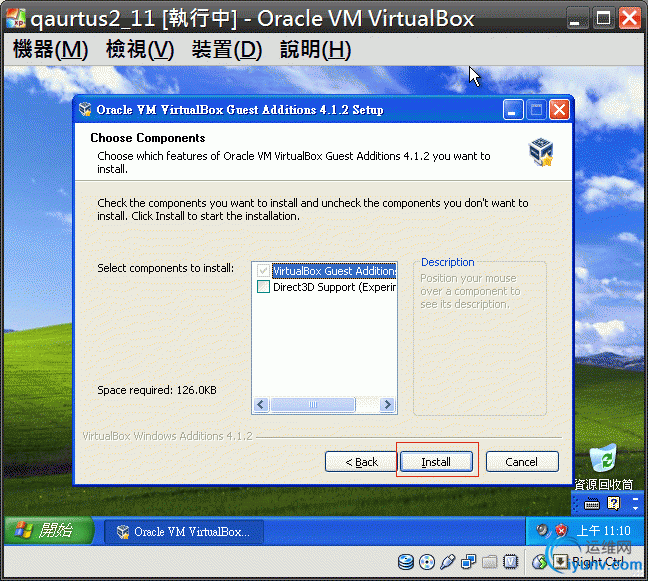Image resolution: width=648 pixels, height=581 pixels.
Task: Close the VirtualBox VM window
Action: (x=630, y=18)
